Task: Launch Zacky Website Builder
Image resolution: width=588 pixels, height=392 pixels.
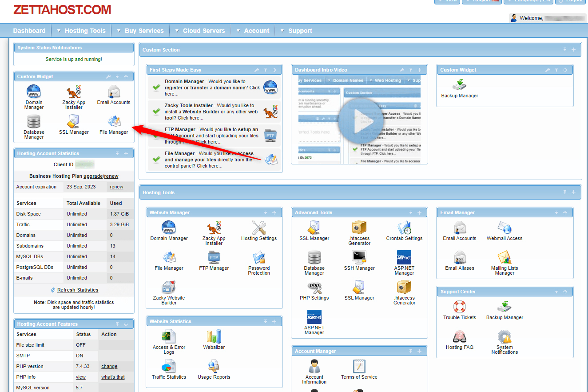Action: [169, 293]
